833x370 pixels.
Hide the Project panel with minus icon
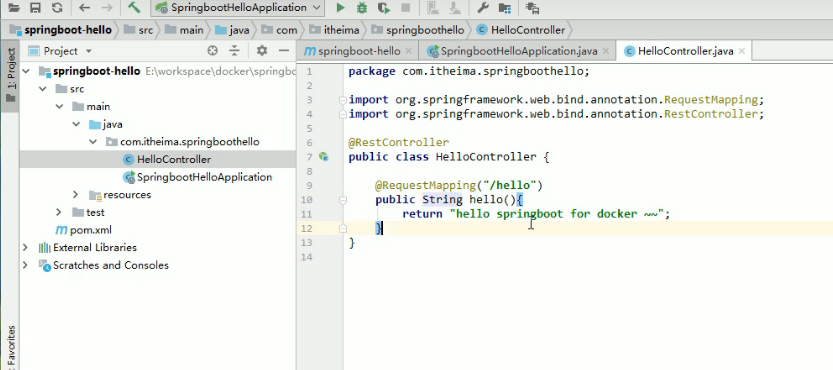pos(284,51)
